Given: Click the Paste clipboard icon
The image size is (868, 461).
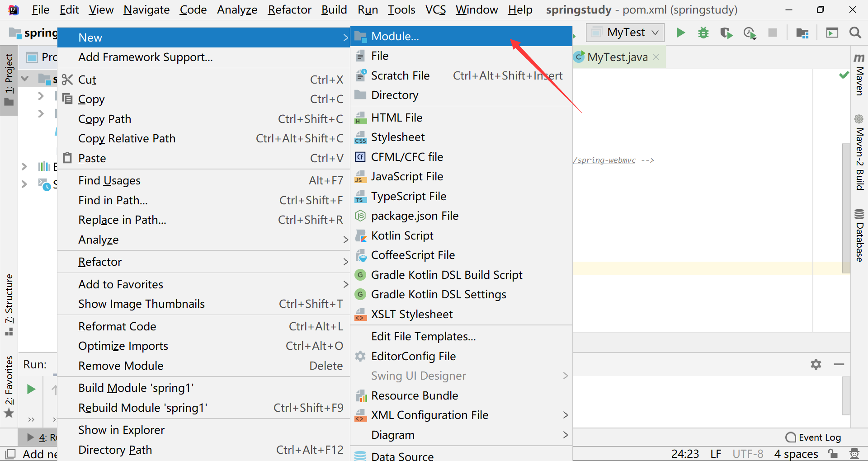Looking at the screenshot, I should [x=67, y=158].
